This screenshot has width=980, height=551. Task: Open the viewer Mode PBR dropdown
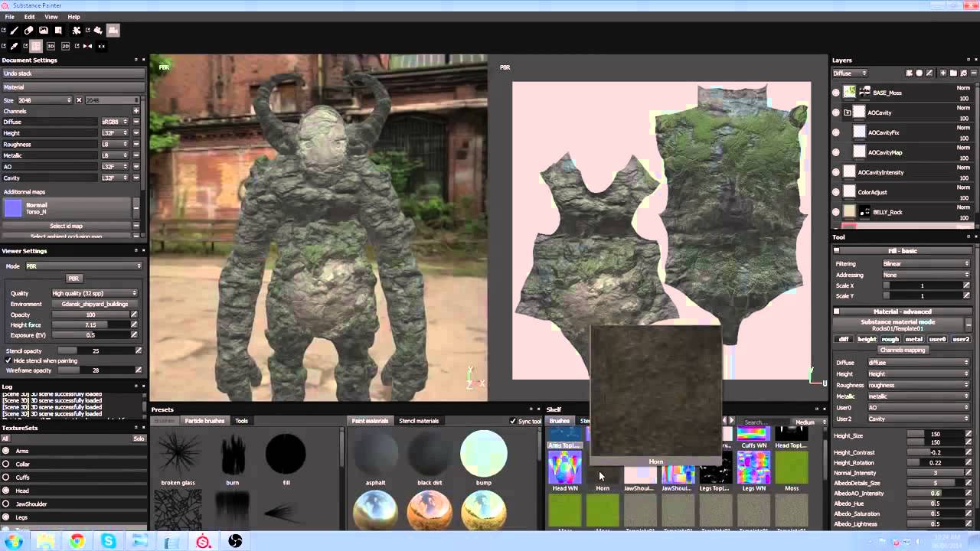[84, 266]
